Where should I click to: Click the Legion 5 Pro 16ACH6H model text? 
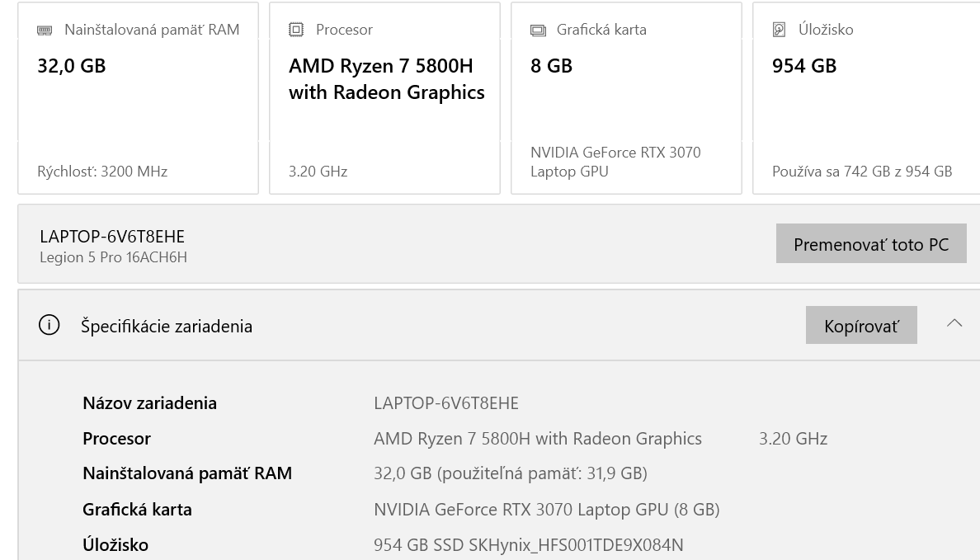pos(113,257)
